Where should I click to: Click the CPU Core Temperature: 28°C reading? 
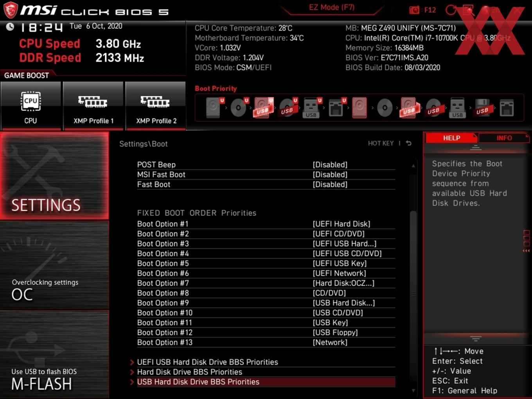coord(244,28)
